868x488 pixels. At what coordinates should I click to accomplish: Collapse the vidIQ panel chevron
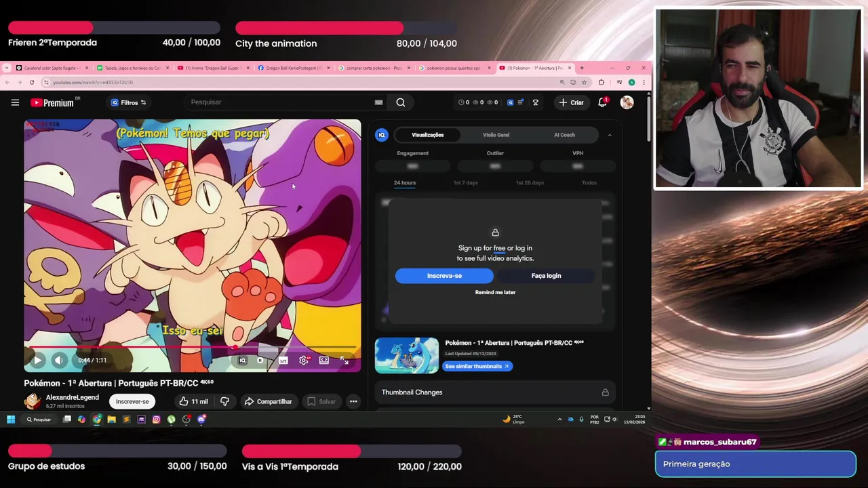[x=610, y=135]
